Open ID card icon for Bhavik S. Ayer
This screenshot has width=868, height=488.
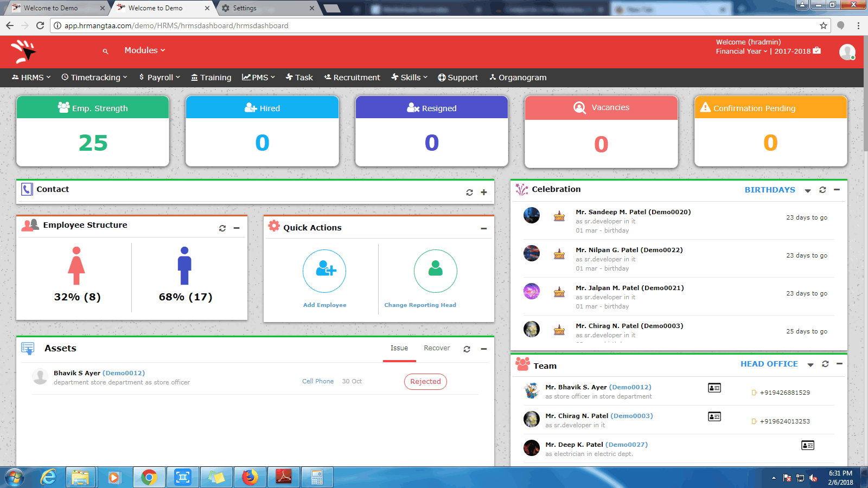714,388
